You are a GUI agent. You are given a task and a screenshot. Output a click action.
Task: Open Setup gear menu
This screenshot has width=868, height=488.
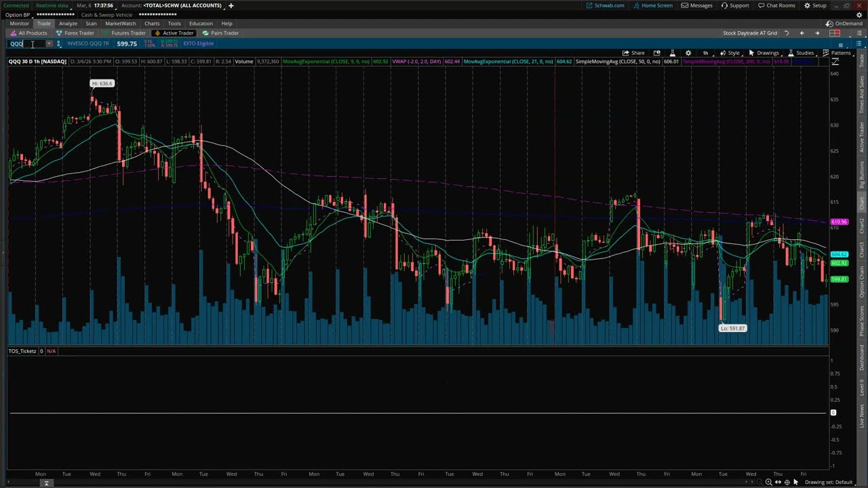(816, 5)
